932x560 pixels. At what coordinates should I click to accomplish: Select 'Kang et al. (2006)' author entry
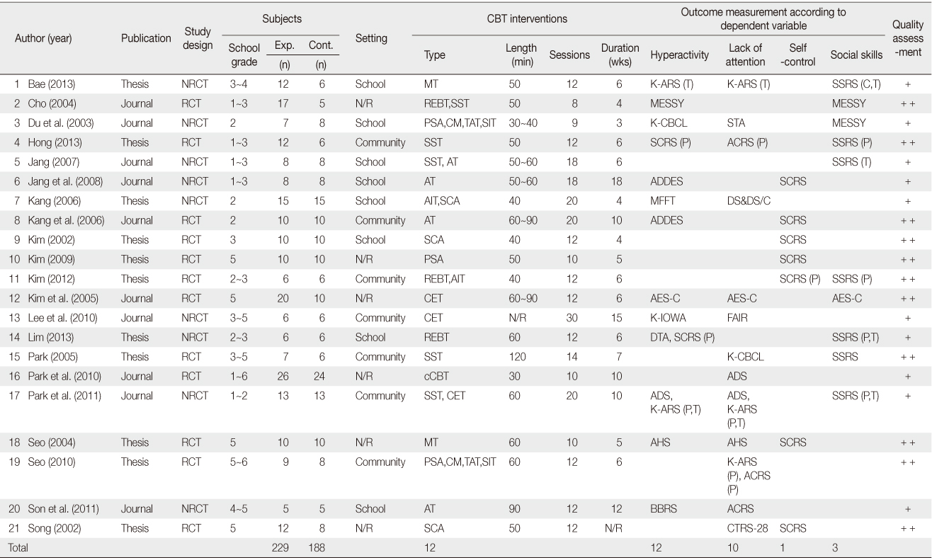point(66,220)
